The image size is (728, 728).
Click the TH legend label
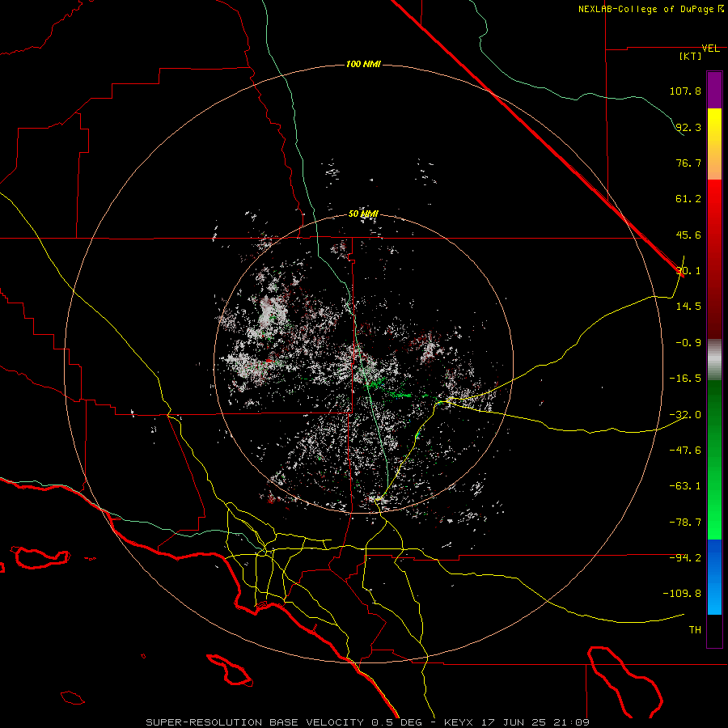point(695,629)
